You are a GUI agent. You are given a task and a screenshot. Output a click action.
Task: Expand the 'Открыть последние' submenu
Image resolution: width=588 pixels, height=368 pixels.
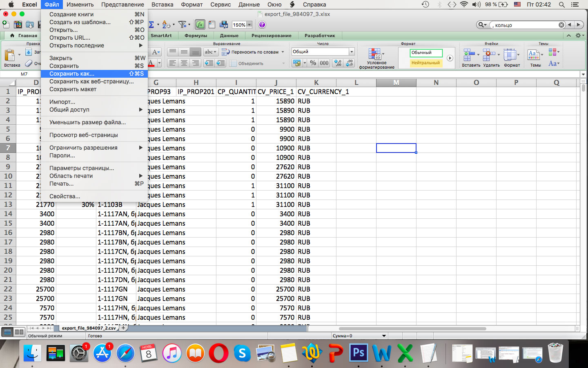pyautogui.click(x=94, y=45)
